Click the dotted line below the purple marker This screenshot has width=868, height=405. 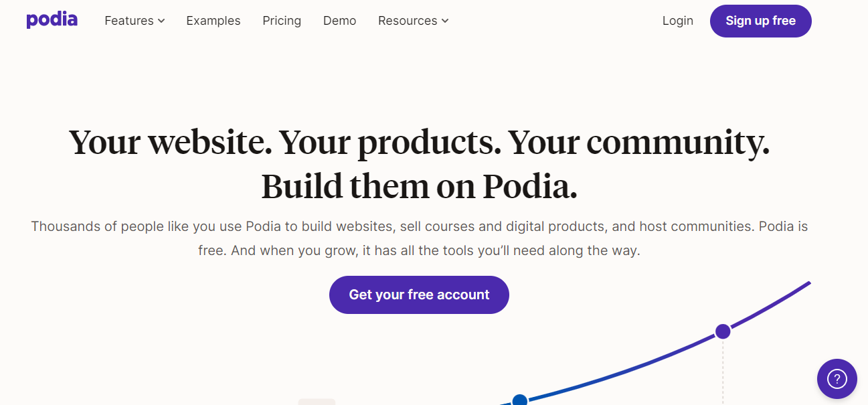723,372
